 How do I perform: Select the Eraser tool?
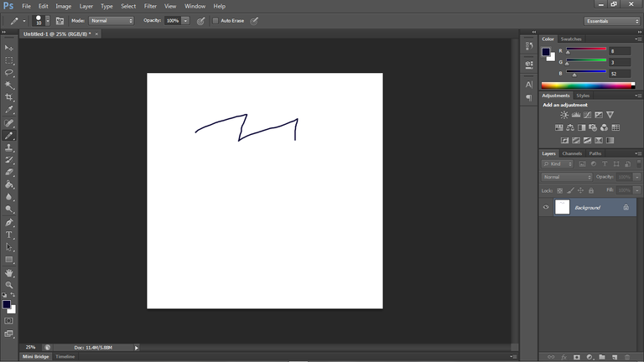coord(9,173)
